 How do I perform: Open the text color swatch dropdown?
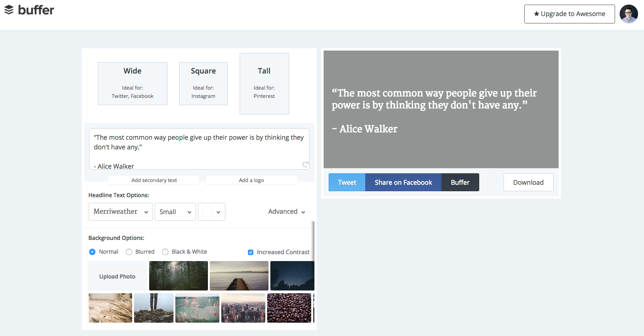[212, 211]
